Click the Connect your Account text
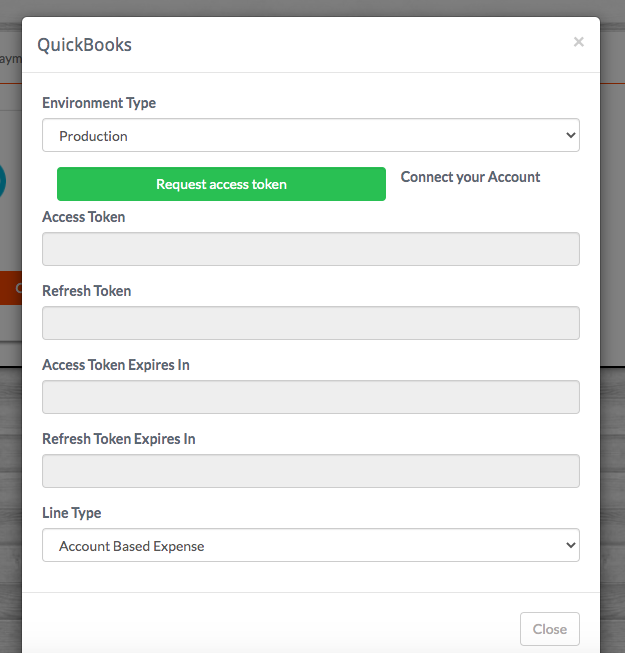Viewport: 625px width, 653px height. (470, 177)
